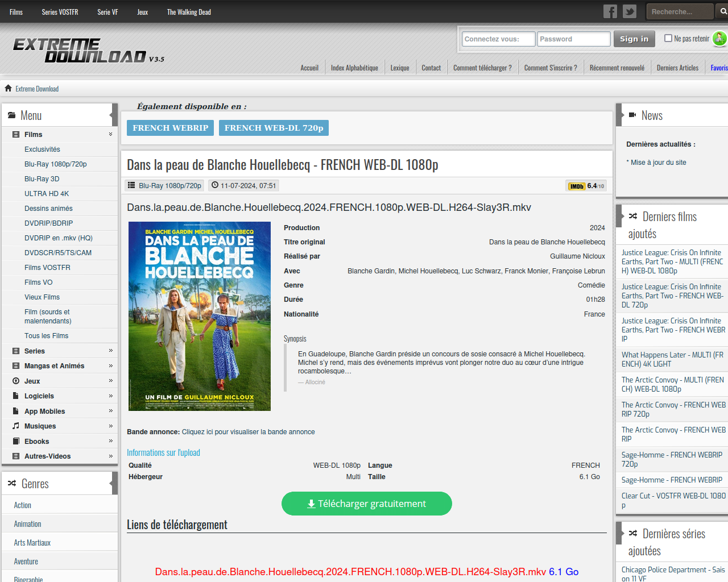This screenshot has width=728, height=582.
Task: Expand the Mangas et Animés section
Action: pyautogui.click(x=110, y=365)
